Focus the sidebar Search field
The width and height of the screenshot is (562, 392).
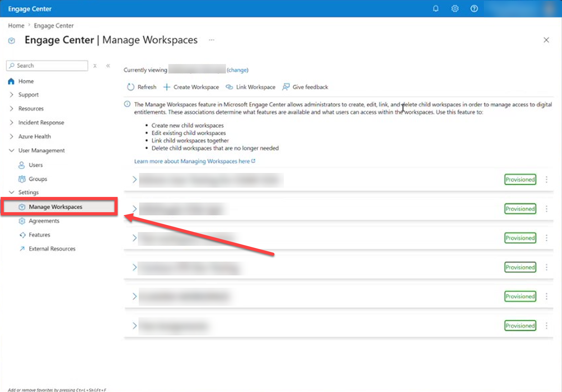(x=47, y=66)
